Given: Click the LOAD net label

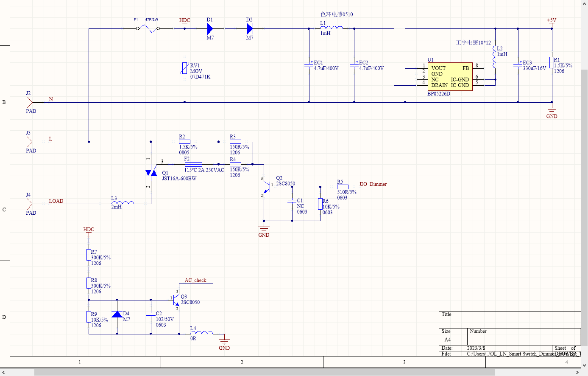Looking at the screenshot, I should click(x=56, y=201).
